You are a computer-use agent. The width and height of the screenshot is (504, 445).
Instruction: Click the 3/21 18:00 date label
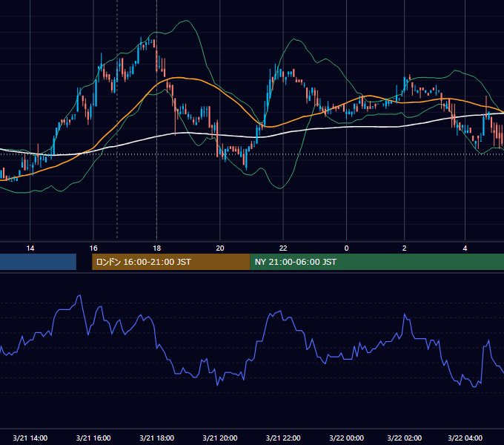tap(156, 438)
